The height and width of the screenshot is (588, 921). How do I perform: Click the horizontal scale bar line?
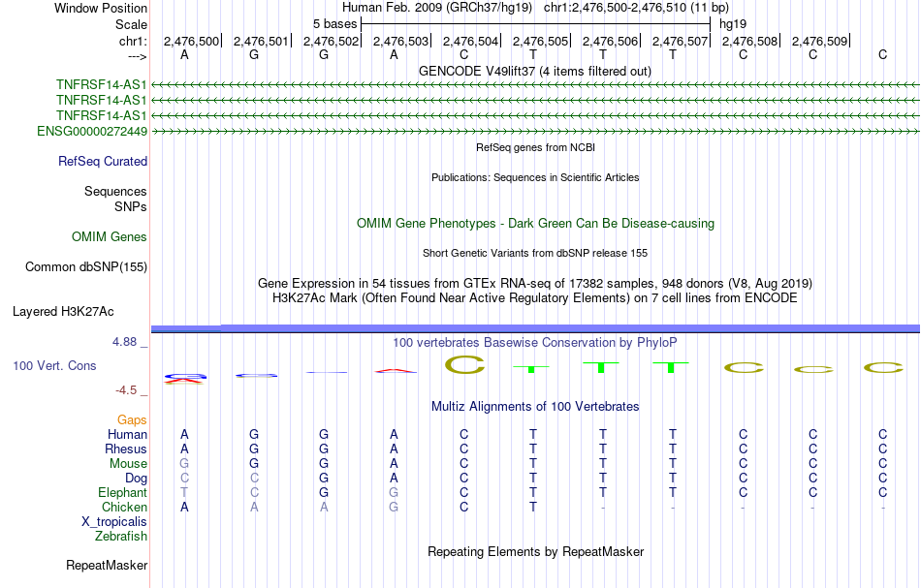(536, 24)
